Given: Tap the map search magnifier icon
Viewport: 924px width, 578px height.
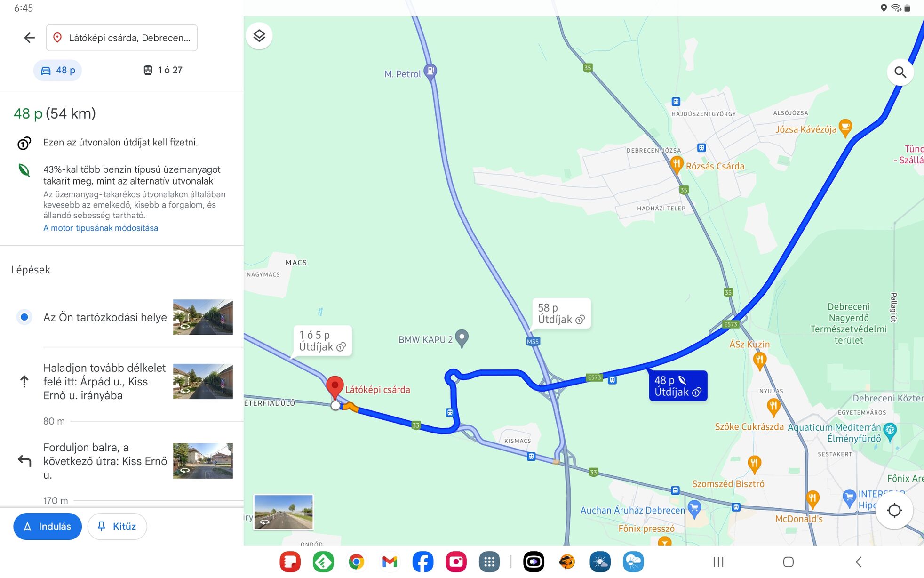Looking at the screenshot, I should pos(900,72).
